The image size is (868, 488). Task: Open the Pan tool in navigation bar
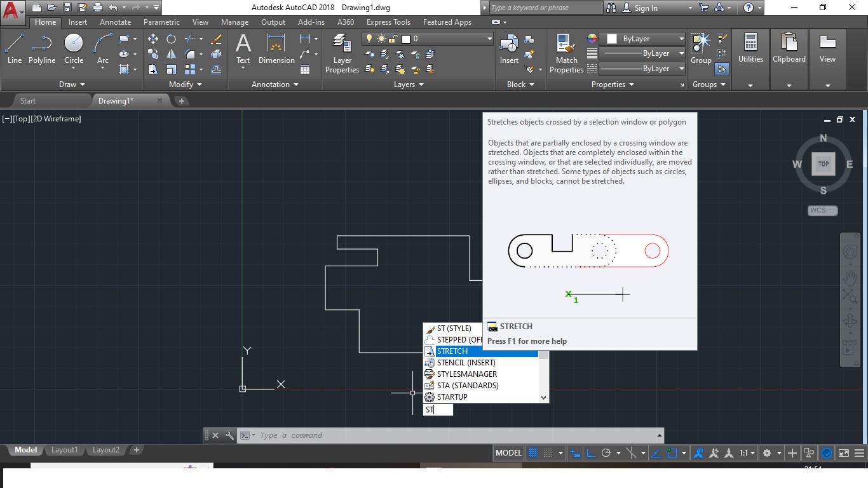pos(850,278)
